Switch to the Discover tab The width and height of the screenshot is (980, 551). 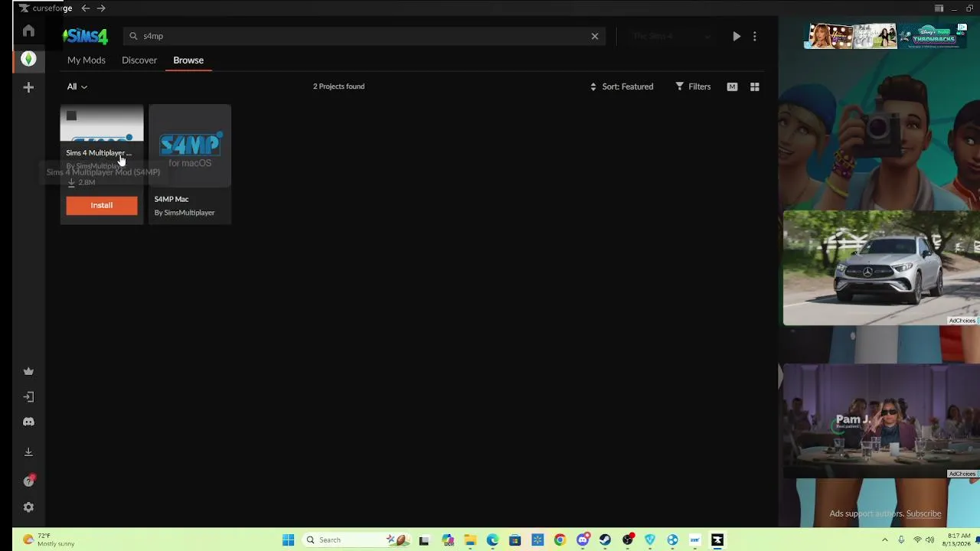tap(139, 60)
